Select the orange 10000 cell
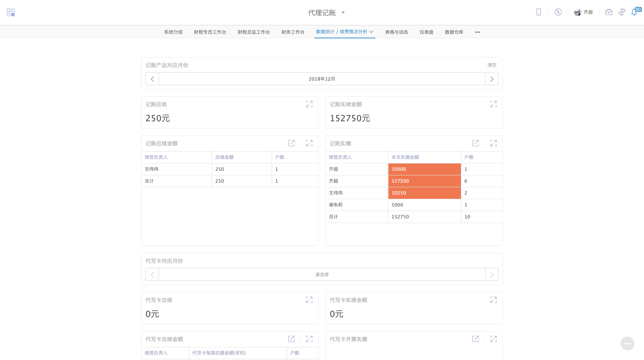Screen dimensions: 644x360 coord(424,169)
